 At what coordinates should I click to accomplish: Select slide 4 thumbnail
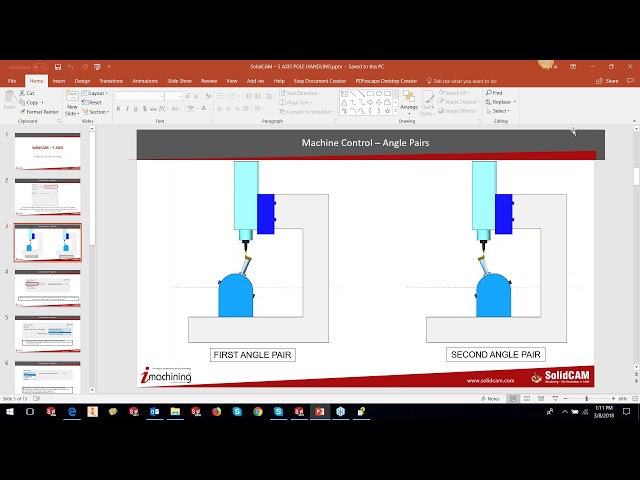click(x=48, y=288)
